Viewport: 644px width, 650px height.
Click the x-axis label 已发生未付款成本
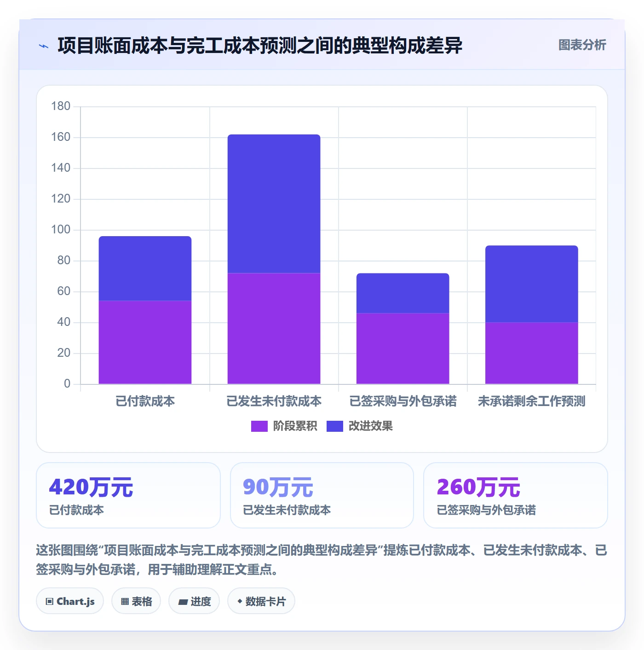click(274, 401)
